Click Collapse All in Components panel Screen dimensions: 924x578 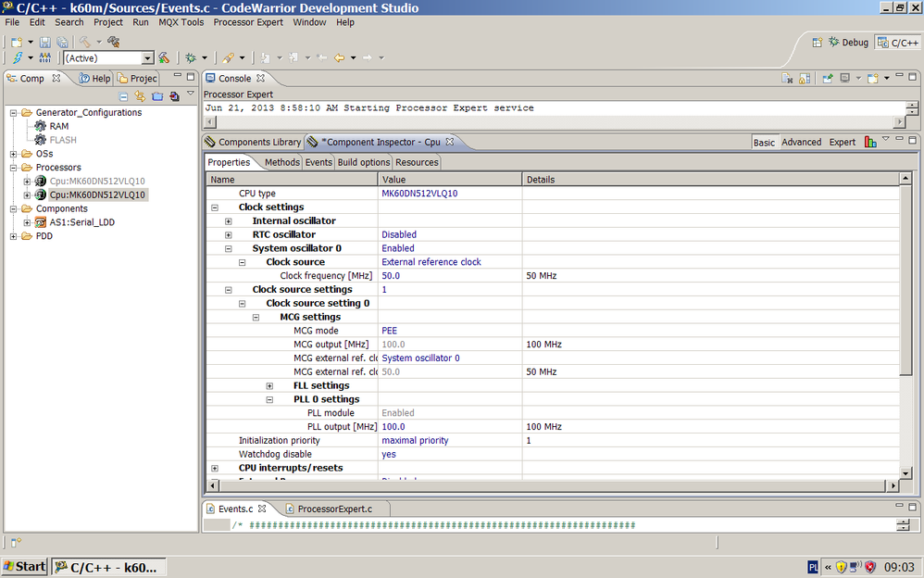pyautogui.click(x=123, y=96)
